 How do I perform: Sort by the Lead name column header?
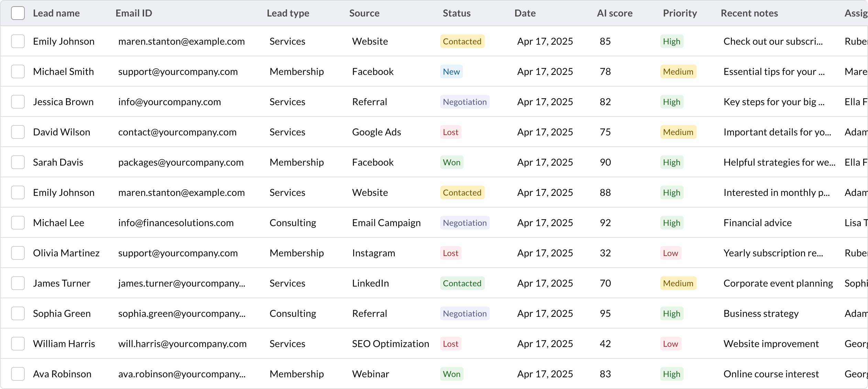coord(56,13)
